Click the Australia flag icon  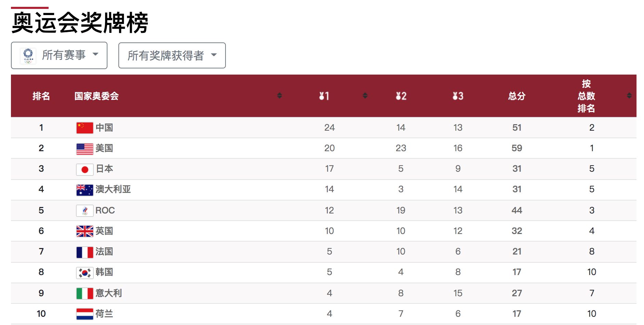pos(85,190)
